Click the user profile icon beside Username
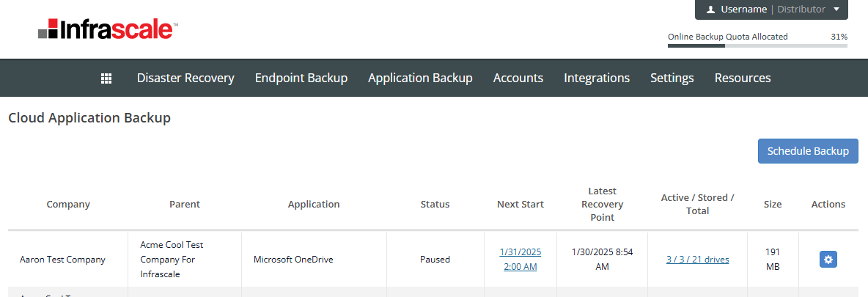Screen dimensions: 868x297 point(710,10)
